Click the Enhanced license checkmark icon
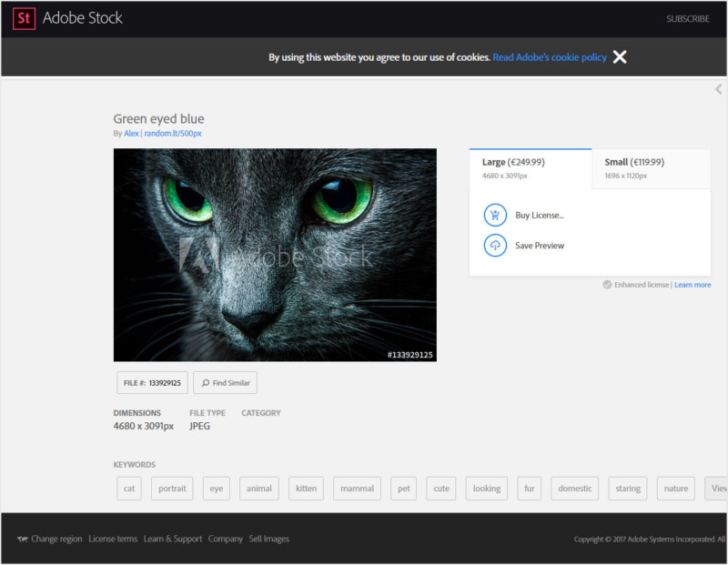The width and height of the screenshot is (728, 565). pos(607,285)
